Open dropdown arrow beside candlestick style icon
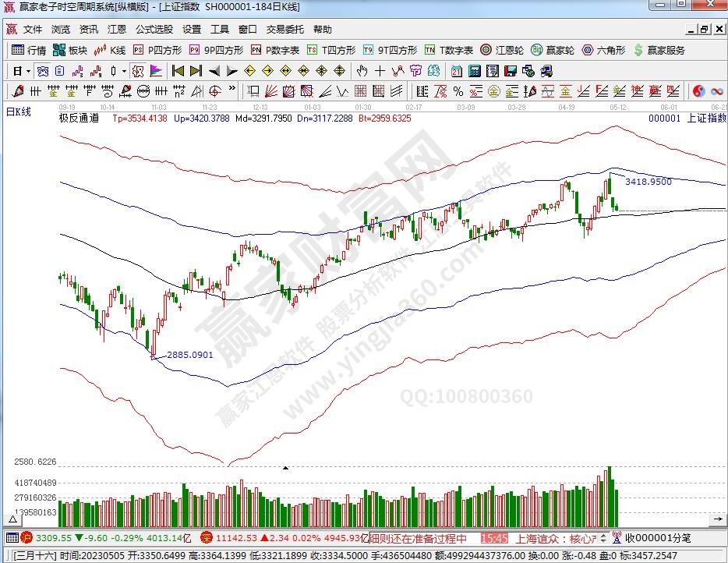 point(123,71)
